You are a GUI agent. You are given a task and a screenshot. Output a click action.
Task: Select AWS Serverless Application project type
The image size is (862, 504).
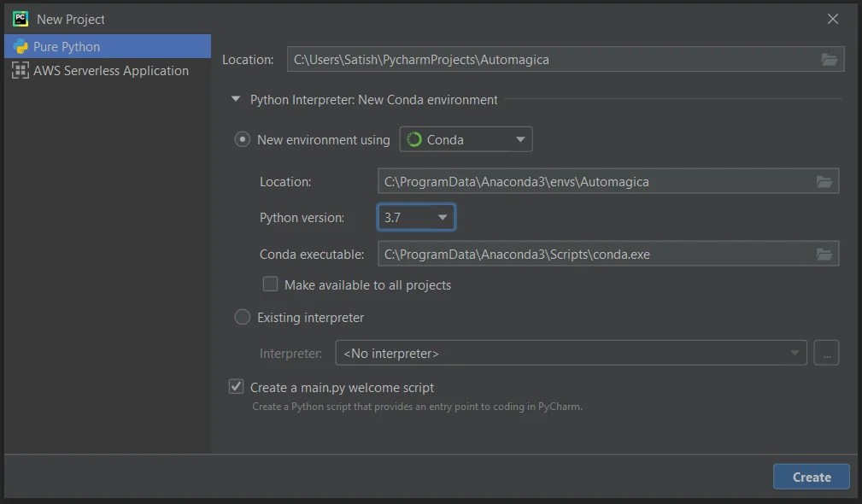tap(108, 70)
